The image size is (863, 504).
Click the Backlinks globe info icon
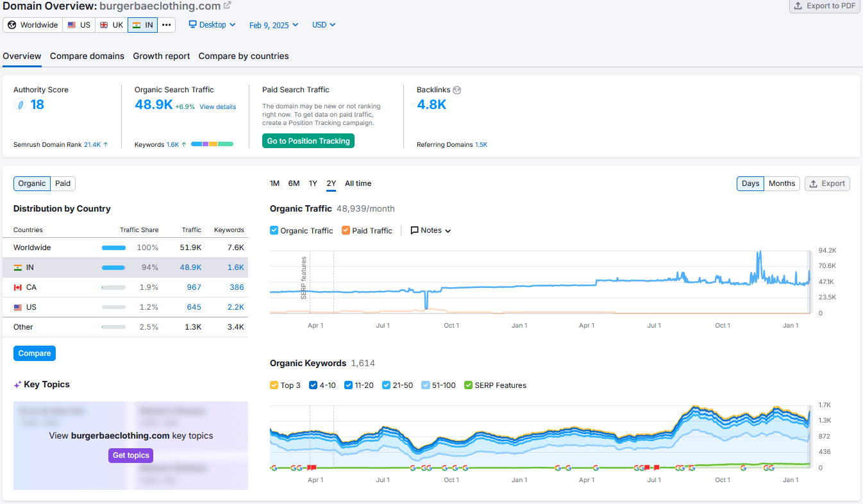(x=457, y=90)
